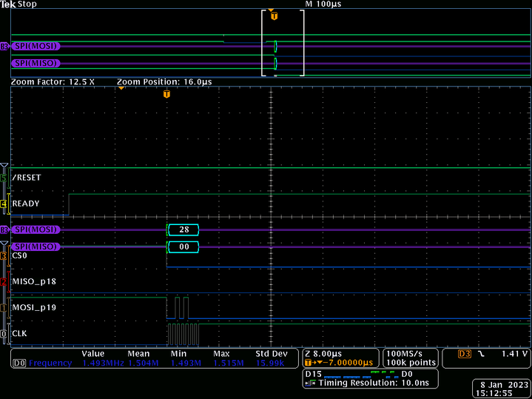Click the Std Dev value 15.99k

(272, 363)
